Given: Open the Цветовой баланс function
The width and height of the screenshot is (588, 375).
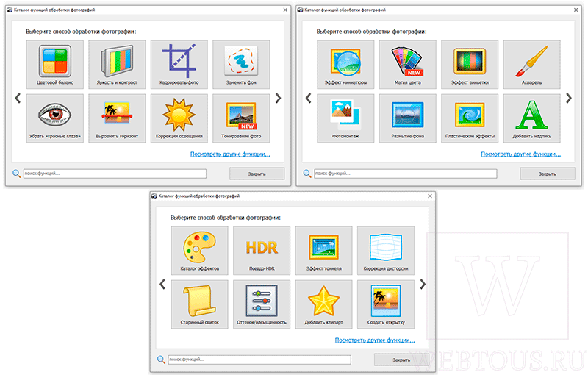Looking at the screenshot, I should coord(55,65).
